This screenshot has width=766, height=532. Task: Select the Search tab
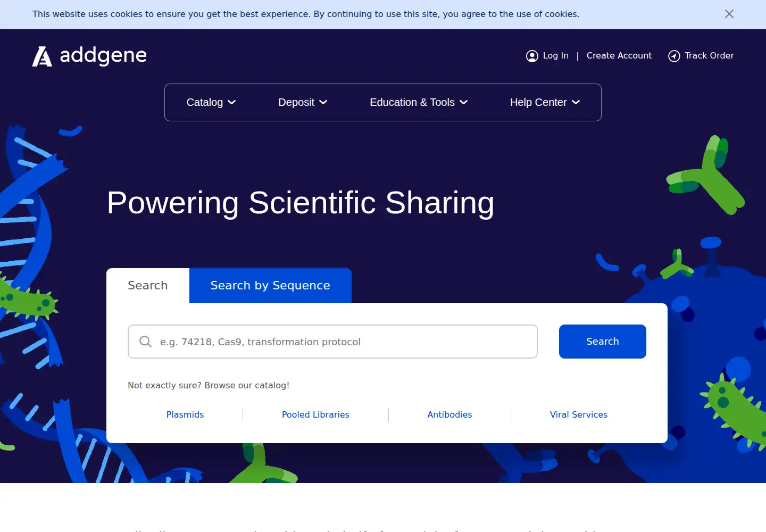pos(148,286)
